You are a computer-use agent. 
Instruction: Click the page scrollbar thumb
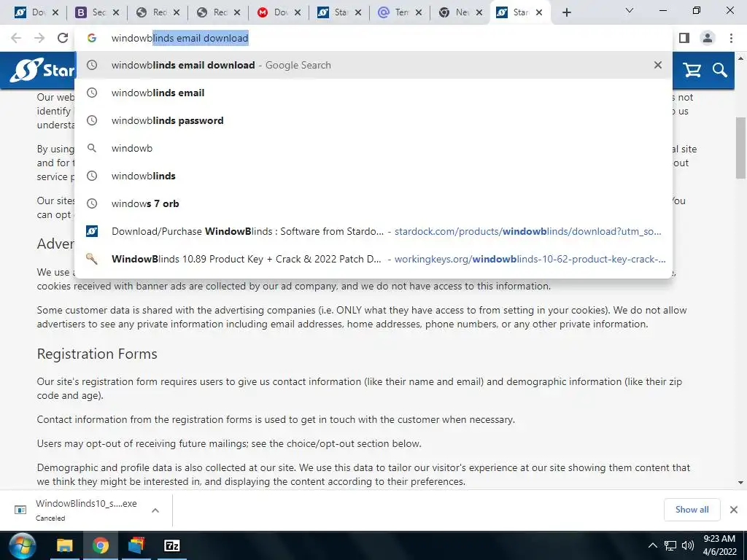[x=740, y=148]
